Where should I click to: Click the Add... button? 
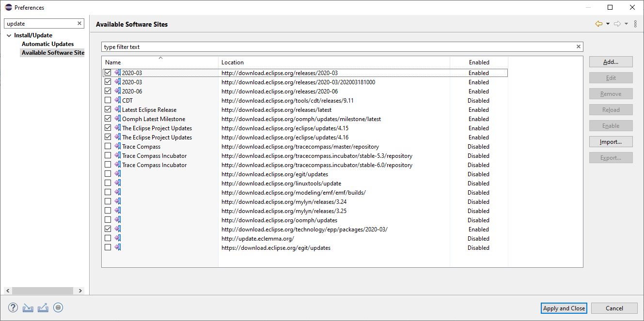click(611, 62)
